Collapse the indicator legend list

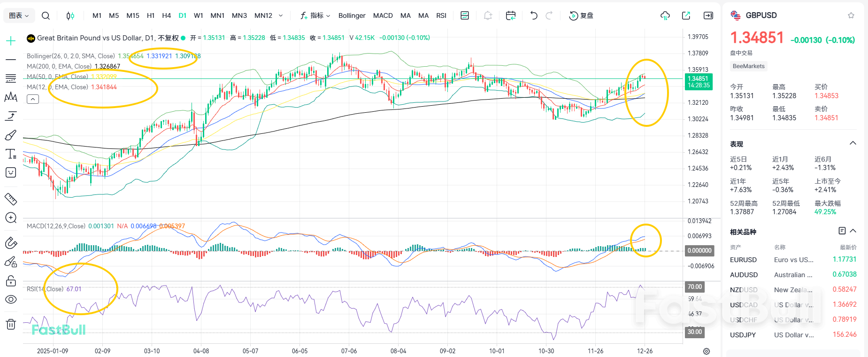coord(33,99)
